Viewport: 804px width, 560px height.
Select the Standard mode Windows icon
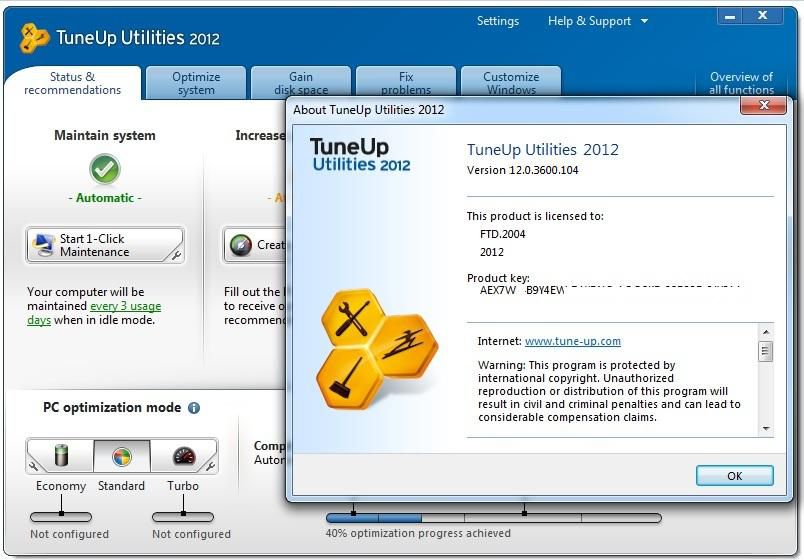coord(122,456)
